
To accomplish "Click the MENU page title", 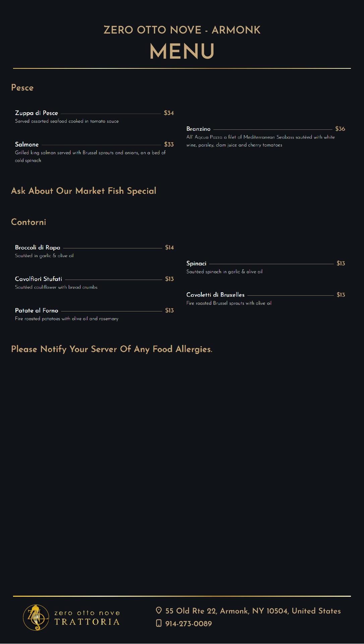I will click(x=182, y=51).
